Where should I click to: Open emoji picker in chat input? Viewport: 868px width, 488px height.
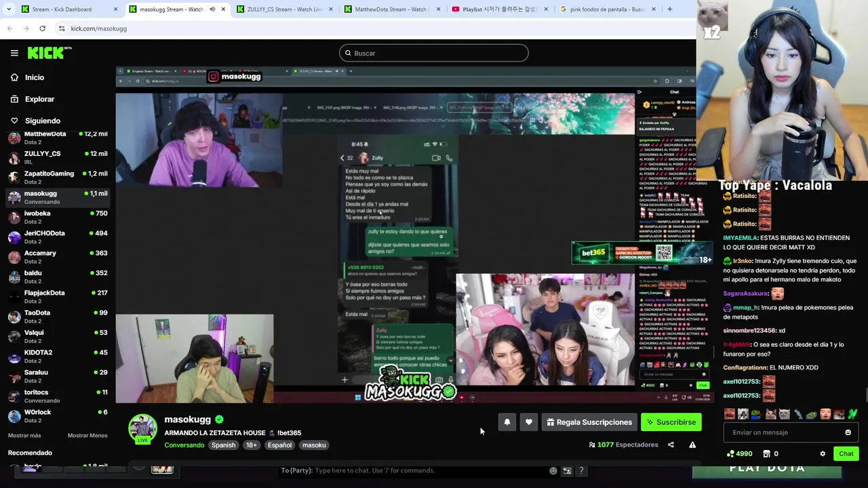pos(848,432)
